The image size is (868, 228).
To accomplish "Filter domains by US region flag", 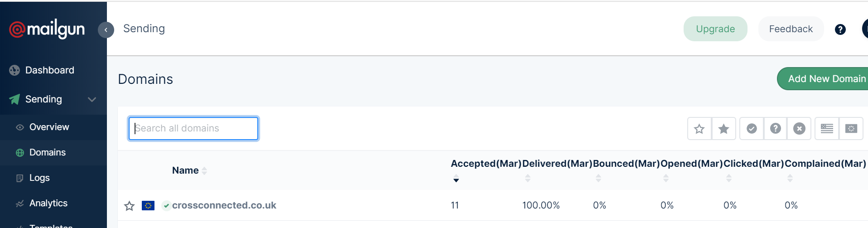I will click(x=827, y=129).
